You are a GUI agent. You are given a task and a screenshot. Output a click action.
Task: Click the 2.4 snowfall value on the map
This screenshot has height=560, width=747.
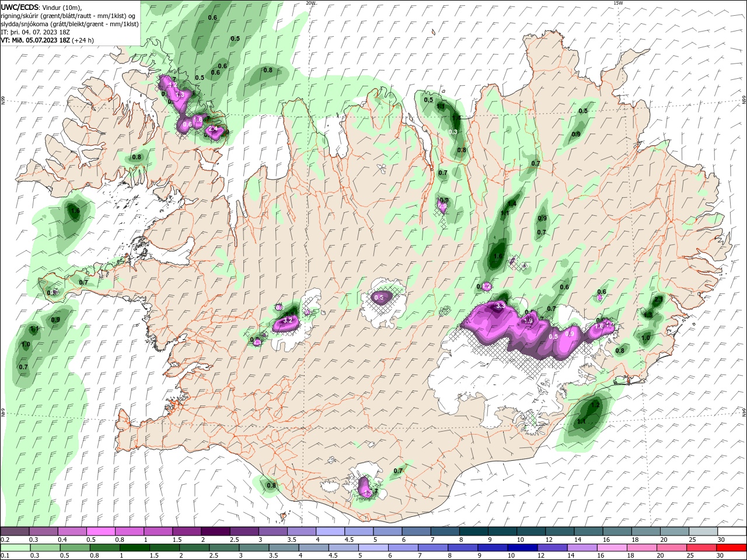[213, 129]
